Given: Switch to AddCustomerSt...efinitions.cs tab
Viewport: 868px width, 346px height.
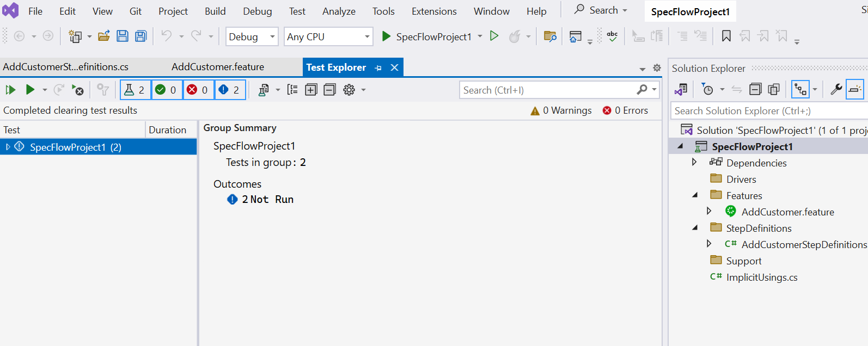Looking at the screenshot, I should tap(66, 67).
